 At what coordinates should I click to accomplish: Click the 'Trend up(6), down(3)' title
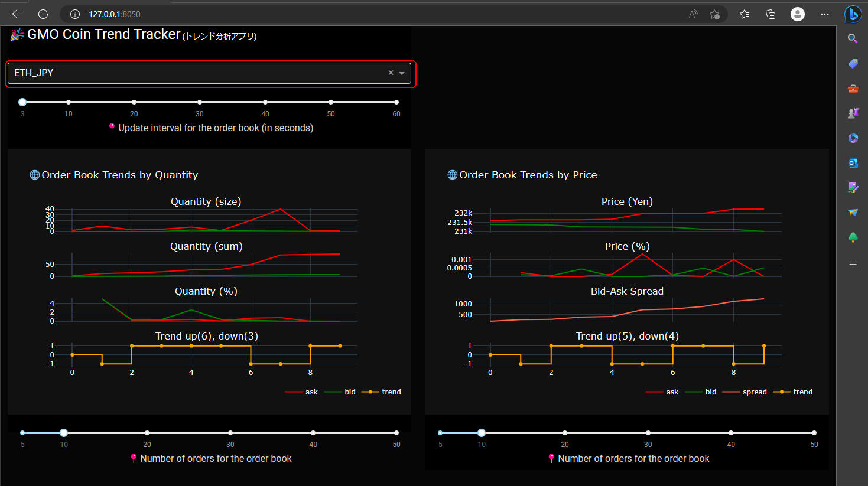[x=206, y=336]
